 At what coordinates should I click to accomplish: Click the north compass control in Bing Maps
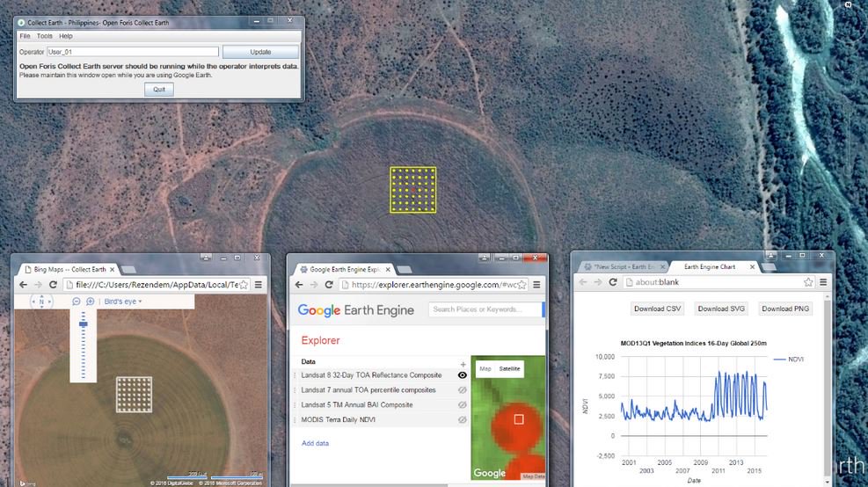41,302
